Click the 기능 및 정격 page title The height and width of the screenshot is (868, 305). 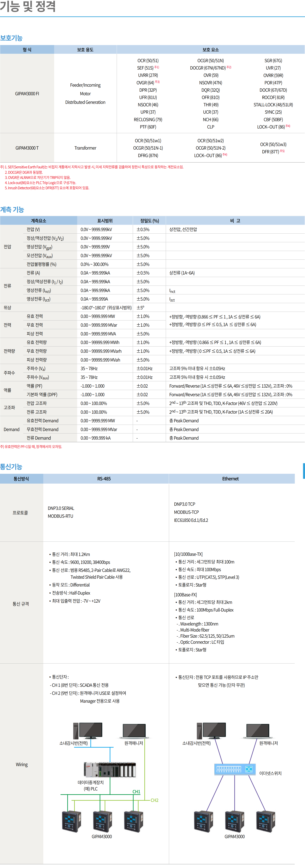pyautogui.click(x=28, y=6)
